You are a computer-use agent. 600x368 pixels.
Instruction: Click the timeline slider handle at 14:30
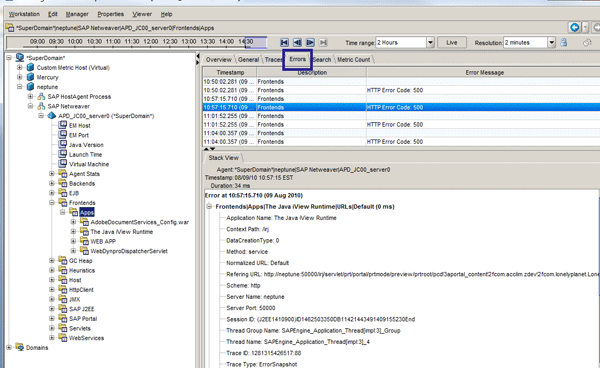click(256, 42)
